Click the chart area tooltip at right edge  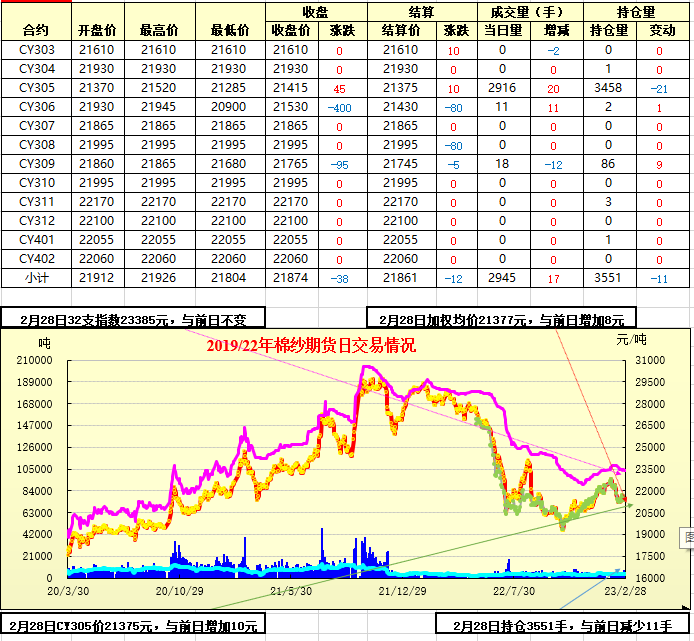click(688, 537)
